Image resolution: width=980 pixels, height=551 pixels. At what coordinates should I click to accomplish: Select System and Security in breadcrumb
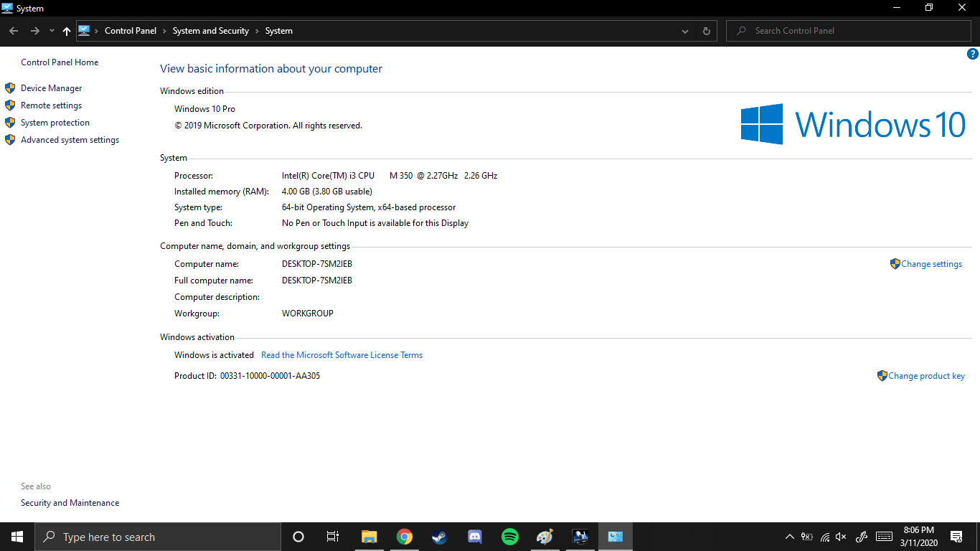coord(211,31)
